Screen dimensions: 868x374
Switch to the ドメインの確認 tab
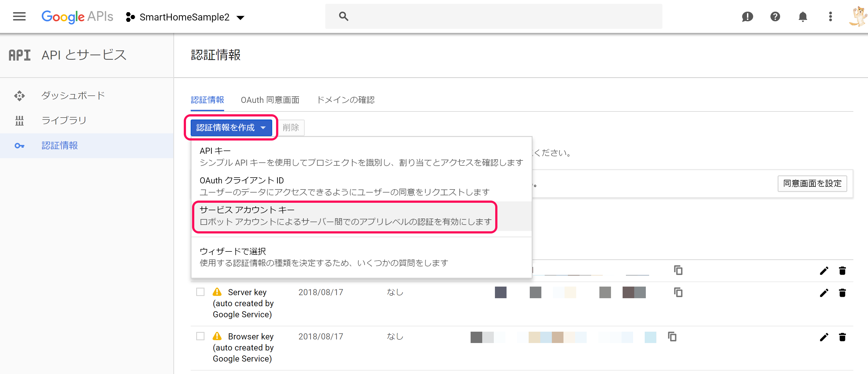345,100
